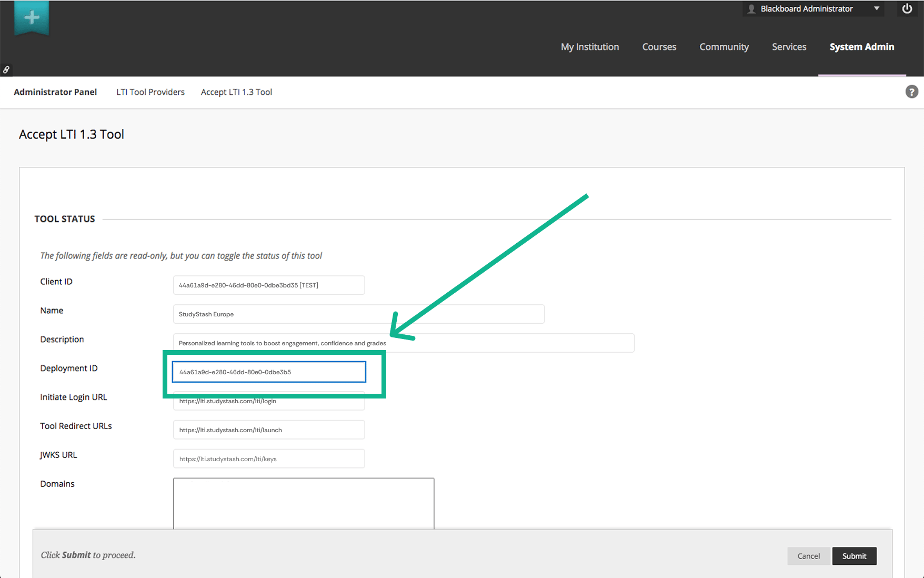Click the Name field showing StudyStash Europe

[x=359, y=314]
